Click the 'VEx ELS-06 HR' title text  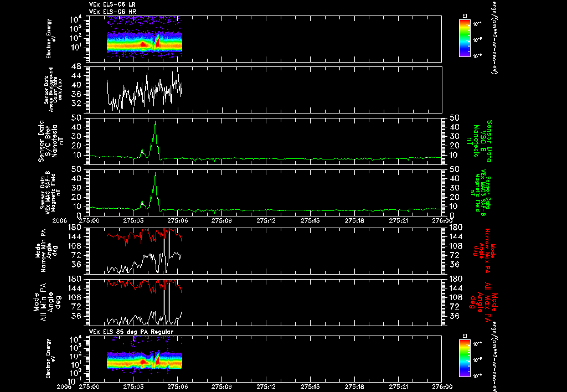[112, 12]
